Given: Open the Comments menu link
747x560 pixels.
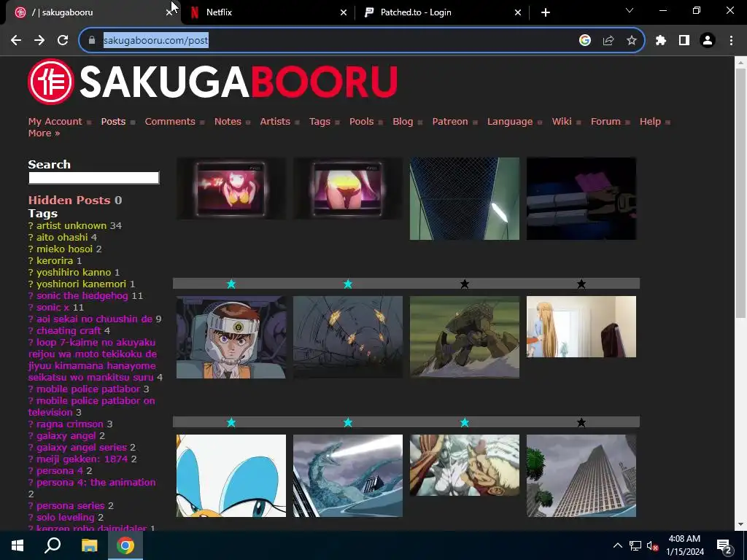Looking at the screenshot, I should tap(169, 122).
